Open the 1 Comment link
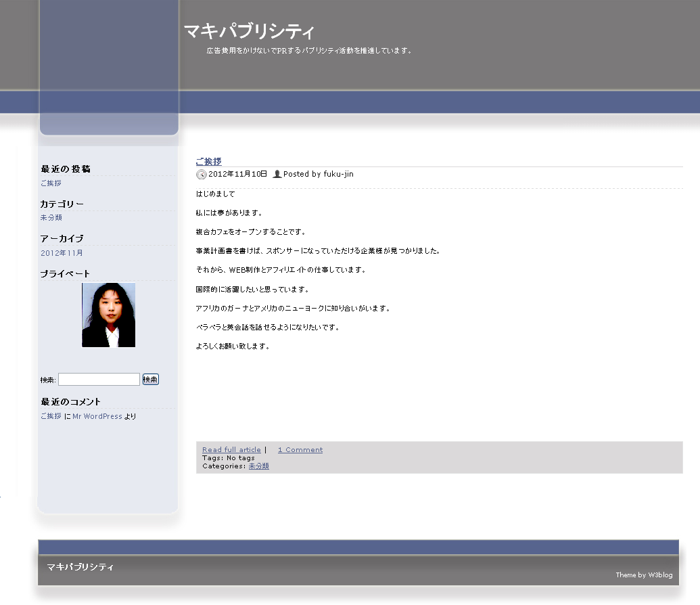The width and height of the screenshot is (700, 605). (x=300, y=450)
